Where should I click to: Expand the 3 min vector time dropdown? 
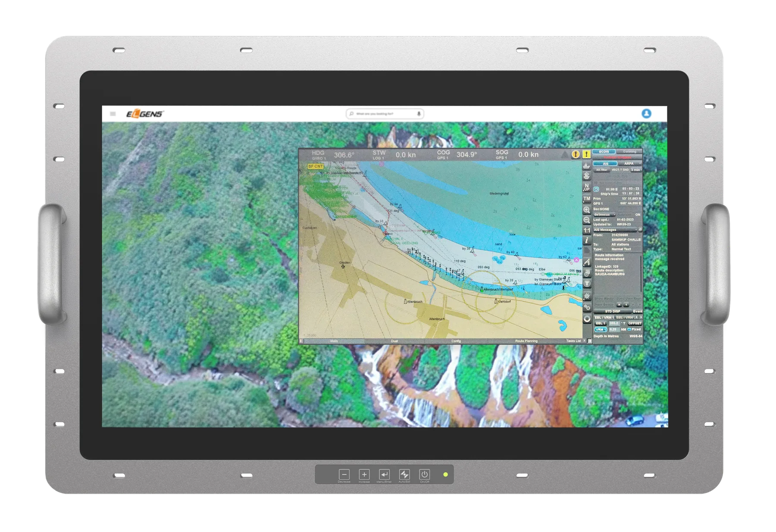point(636,170)
